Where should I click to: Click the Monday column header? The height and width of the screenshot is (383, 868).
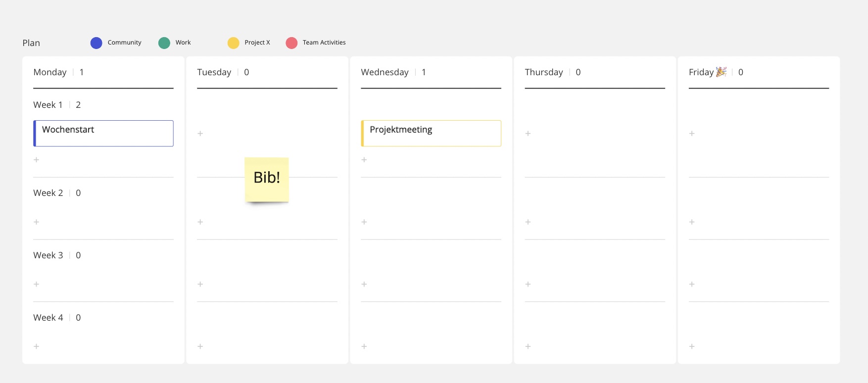pyautogui.click(x=50, y=72)
